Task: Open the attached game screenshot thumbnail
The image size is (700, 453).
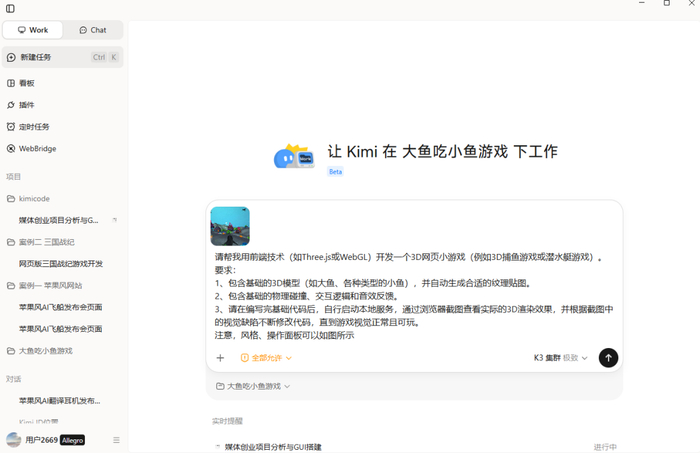Action: pyautogui.click(x=230, y=226)
